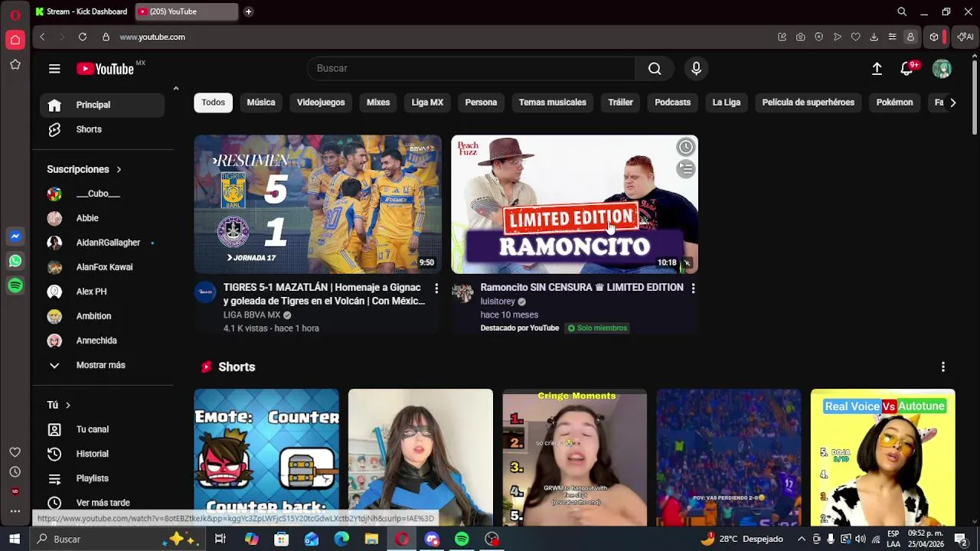Screen dimensions: 980x551
Task: Go back with the browser back arrow
Action: pos(43,37)
